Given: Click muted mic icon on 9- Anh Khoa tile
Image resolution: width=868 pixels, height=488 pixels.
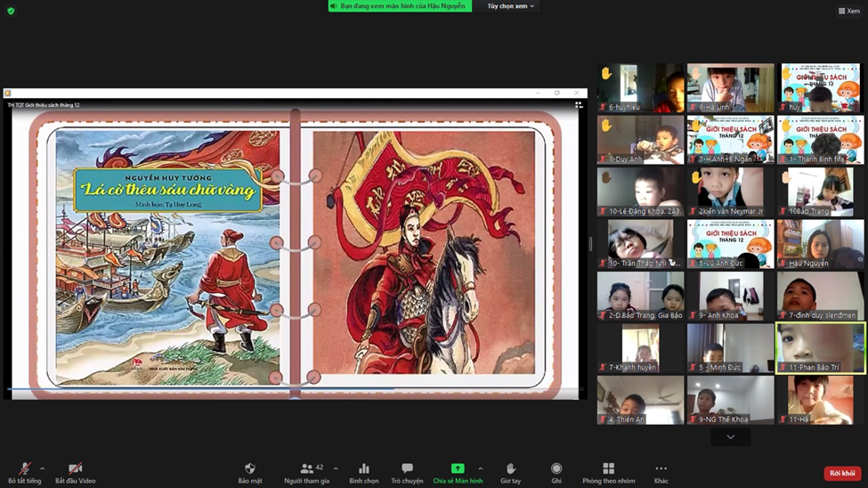Looking at the screenshot, I should 694,315.
